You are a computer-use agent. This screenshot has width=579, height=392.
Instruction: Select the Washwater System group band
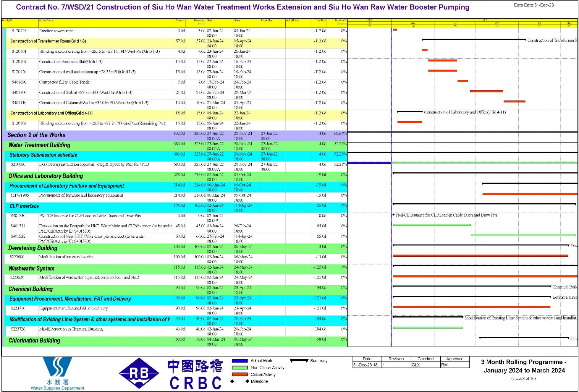(176, 269)
